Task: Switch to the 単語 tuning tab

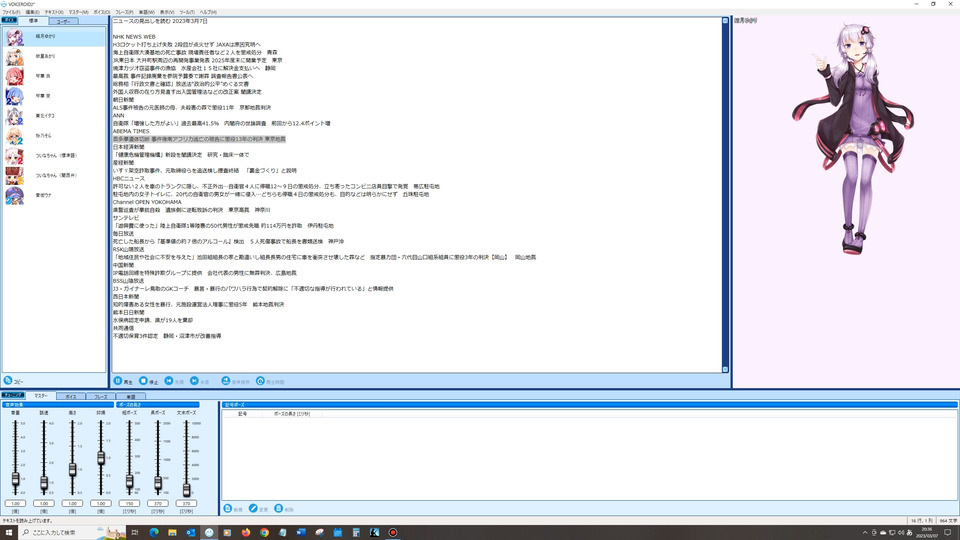Action: click(130, 397)
